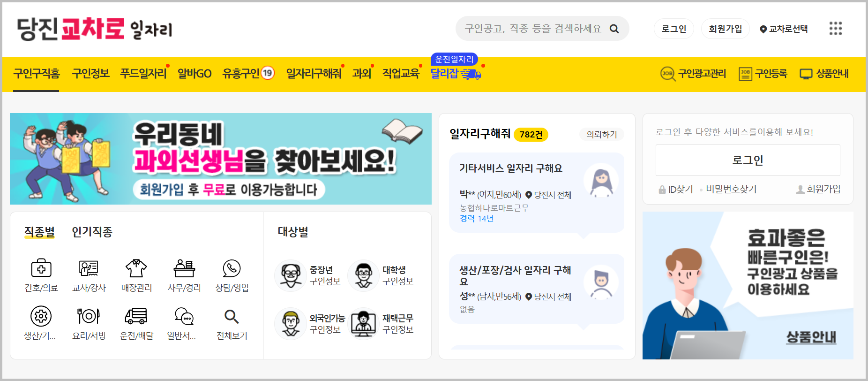Open the 회원가입 link under login box
The height and width of the screenshot is (381, 868).
tap(818, 189)
